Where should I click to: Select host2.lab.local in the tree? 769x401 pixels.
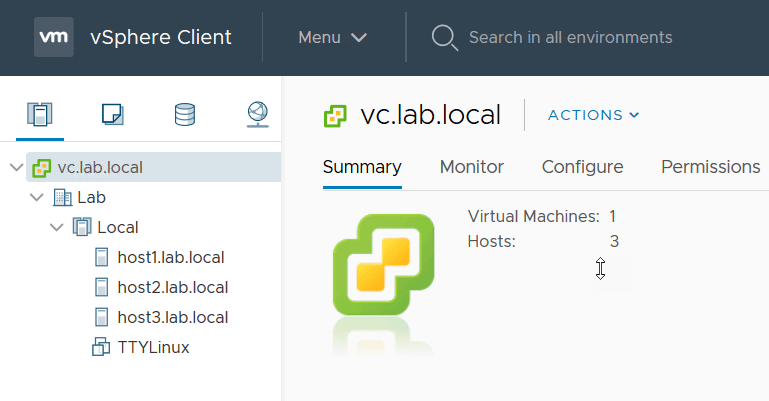point(173,287)
